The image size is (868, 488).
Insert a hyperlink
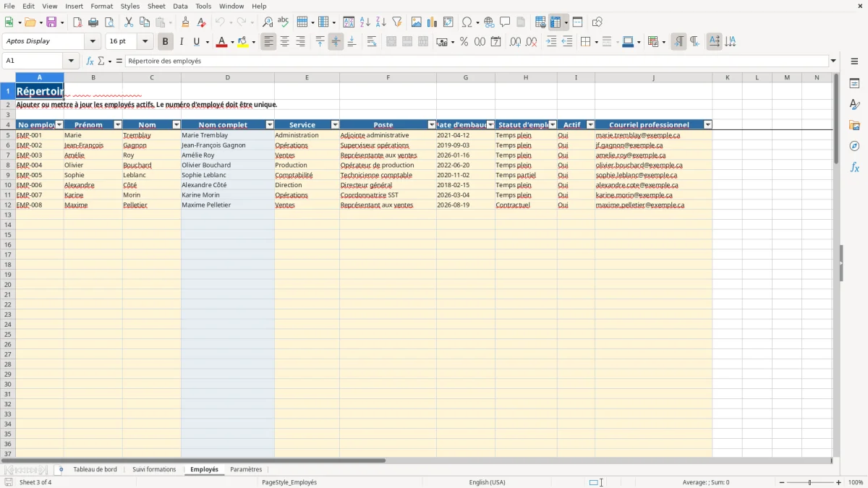point(489,22)
